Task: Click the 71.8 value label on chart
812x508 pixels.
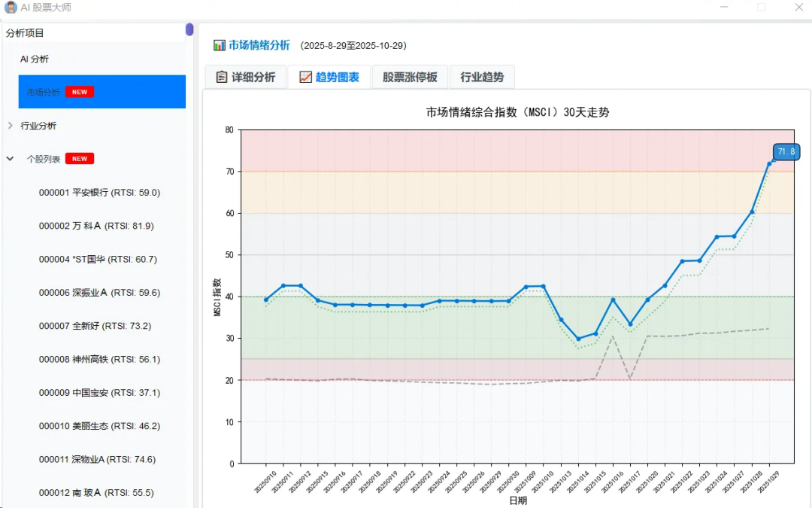Action: [x=786, y=152]
